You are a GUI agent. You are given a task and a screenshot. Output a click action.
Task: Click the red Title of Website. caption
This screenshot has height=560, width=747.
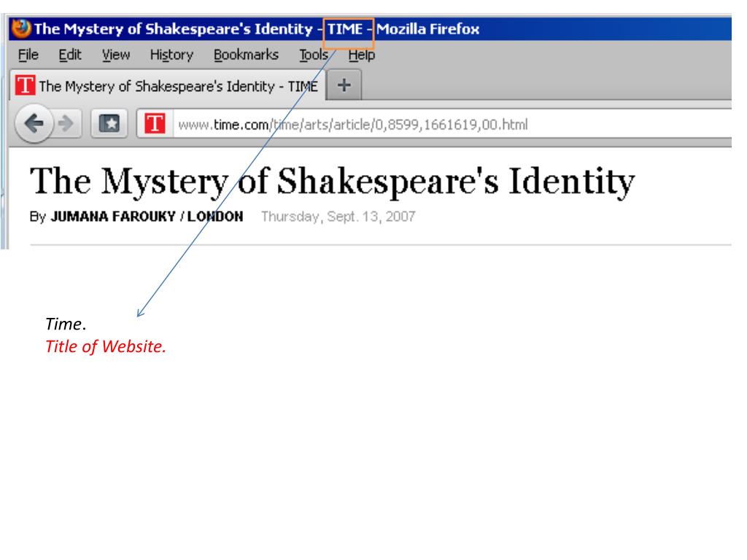pos(105,346)
